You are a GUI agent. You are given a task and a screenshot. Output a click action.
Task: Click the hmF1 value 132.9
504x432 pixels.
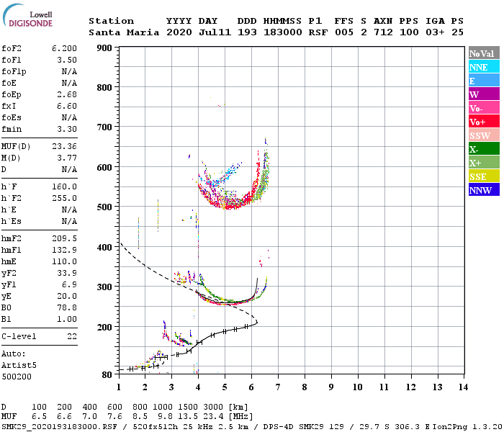64,250
